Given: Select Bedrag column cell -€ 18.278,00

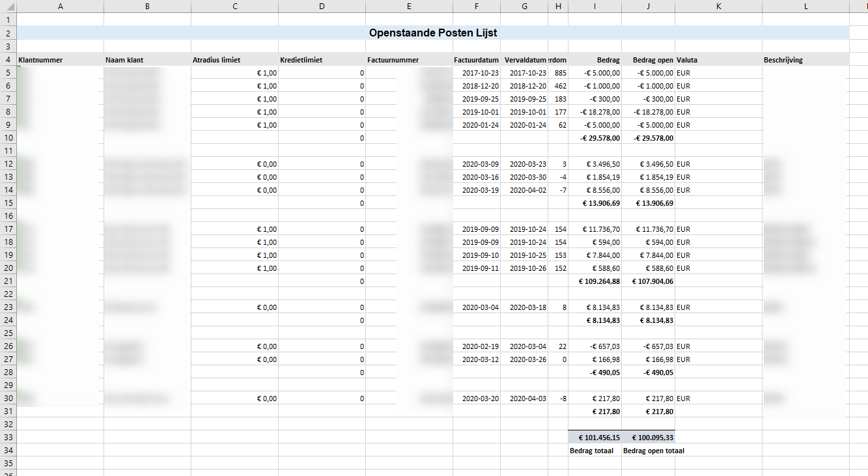Looking at the screenshot, I should pos(595,111).
